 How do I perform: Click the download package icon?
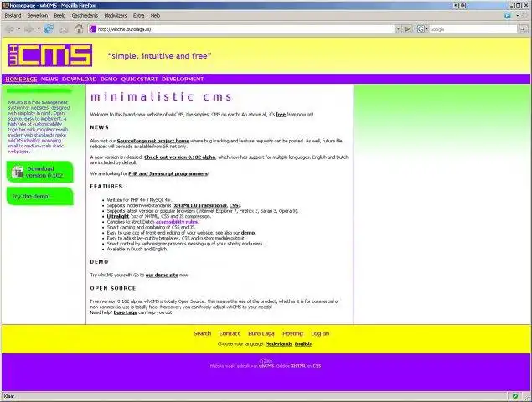(x=18, y=172)
